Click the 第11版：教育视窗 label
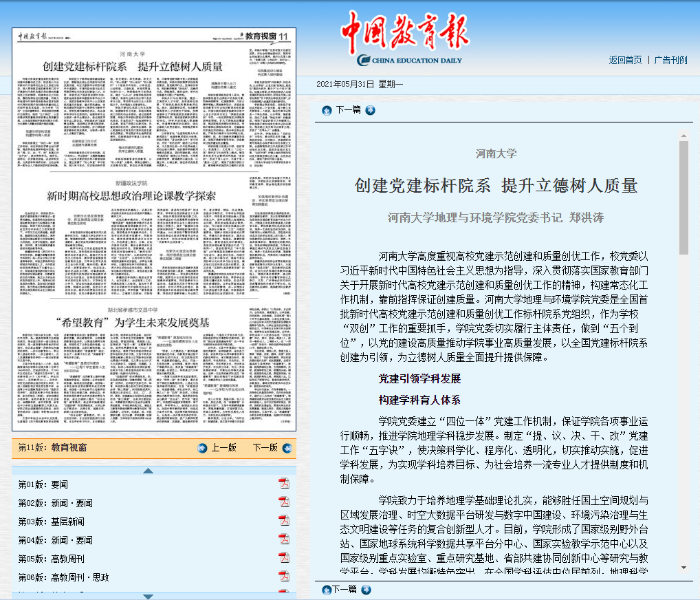The width and height of the screenshot is (700, 600). pos(53,448)
